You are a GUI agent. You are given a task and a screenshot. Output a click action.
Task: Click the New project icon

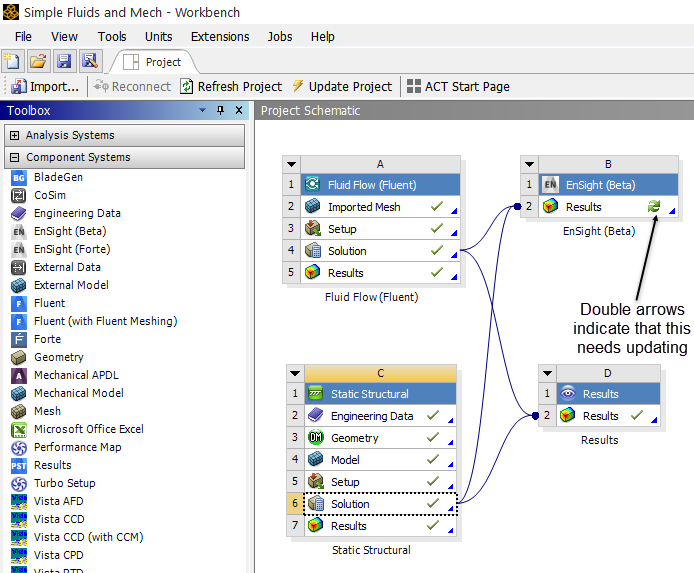click(12, 61)
